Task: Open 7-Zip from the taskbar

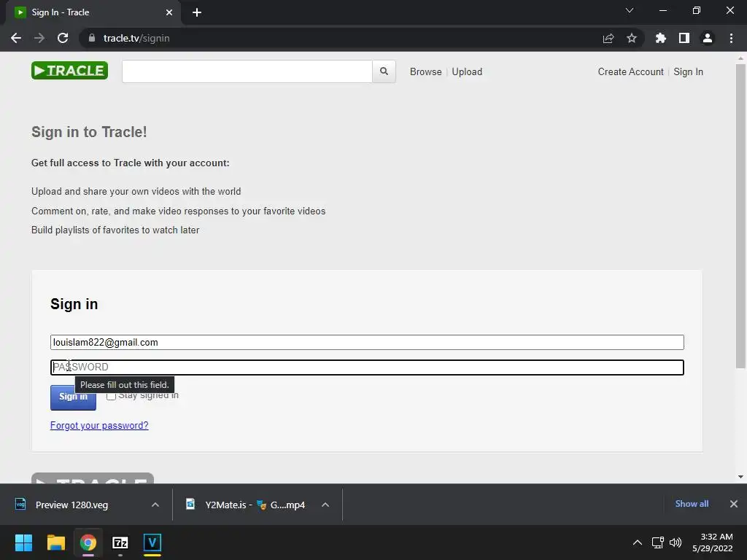Action: click(x=120, y=542)
